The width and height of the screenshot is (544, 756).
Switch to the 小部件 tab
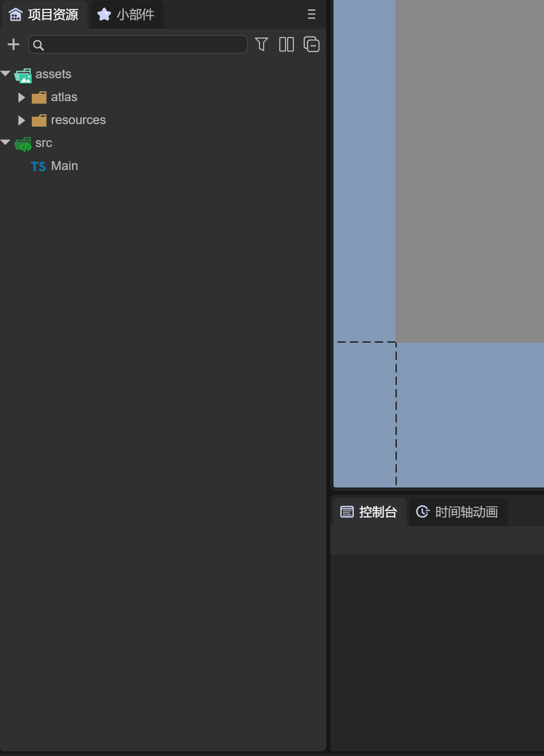pyautogui.click(x=127, y=15)
